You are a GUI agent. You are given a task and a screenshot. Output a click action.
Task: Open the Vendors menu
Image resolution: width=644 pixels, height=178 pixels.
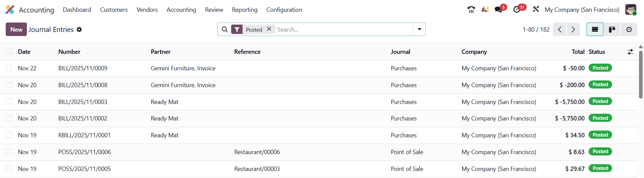(147, 10)
